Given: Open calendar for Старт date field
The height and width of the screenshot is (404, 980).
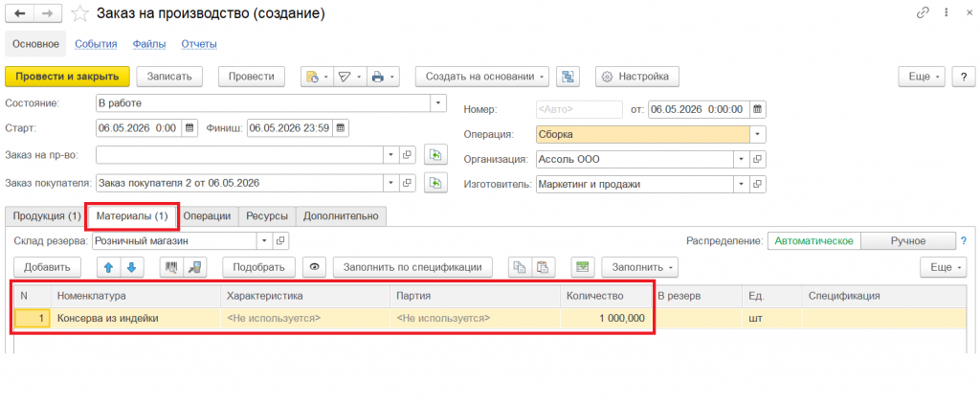Looking at the screenshot, I should pyautogui.click(x=190, y=128).
